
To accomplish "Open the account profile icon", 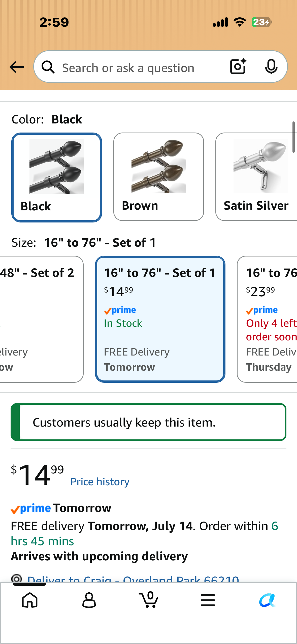I will tap(89, 600).
